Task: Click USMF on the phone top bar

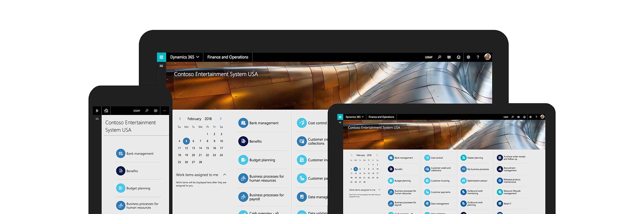Action: coord(137,111)
